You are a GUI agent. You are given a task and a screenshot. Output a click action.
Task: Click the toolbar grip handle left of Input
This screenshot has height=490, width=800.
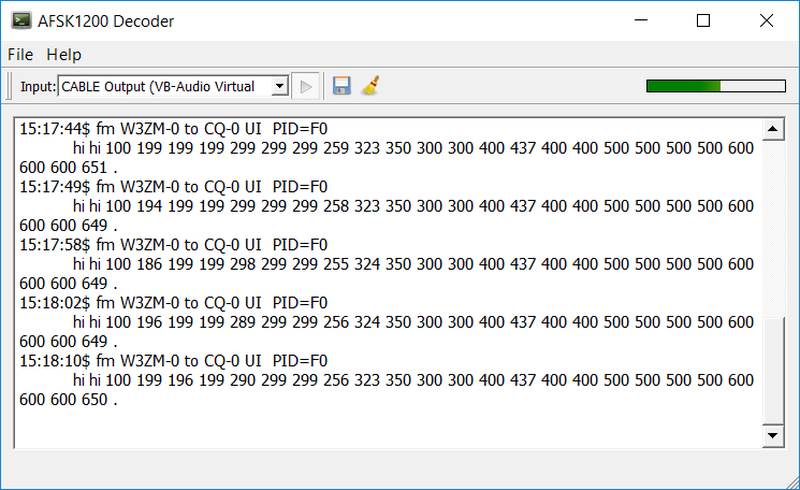pyautogui.click(x=9, y=86)
